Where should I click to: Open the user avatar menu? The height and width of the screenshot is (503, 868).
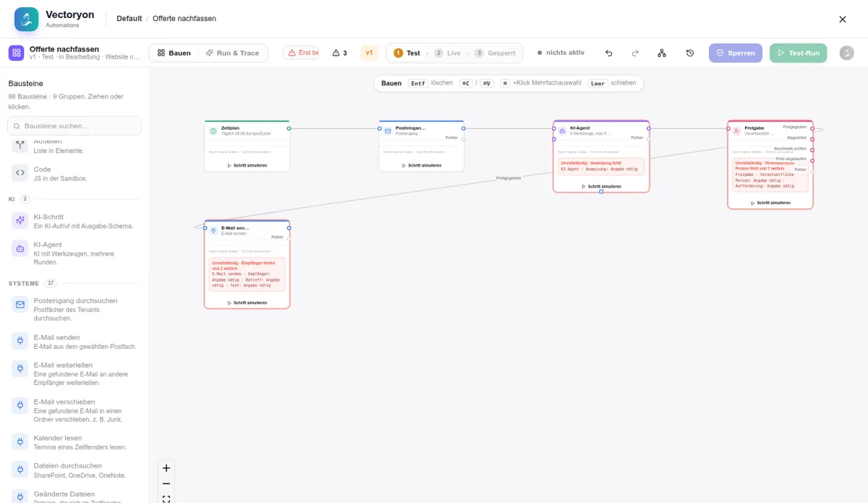point(846,53)
